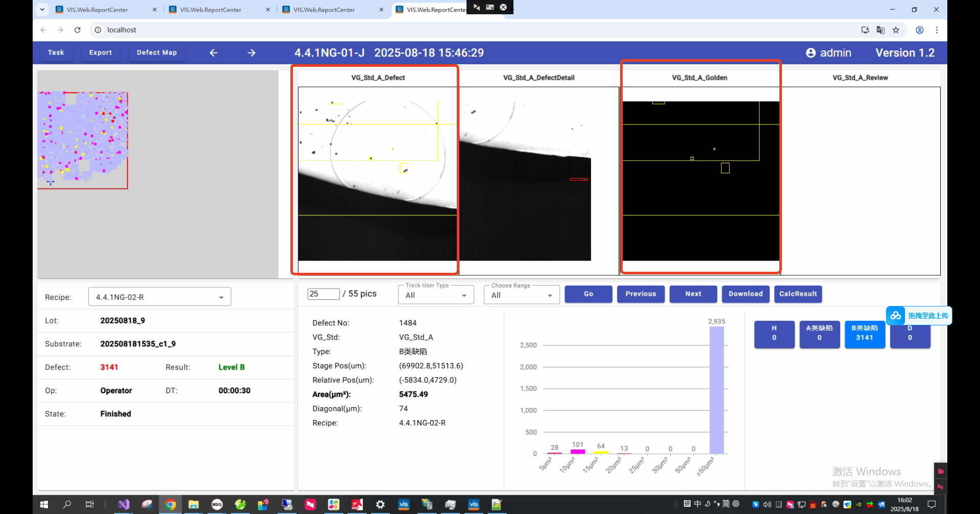Open Windows Settings gear in taskbar
The height and width of the screenshot is (514, 980).
380,504
